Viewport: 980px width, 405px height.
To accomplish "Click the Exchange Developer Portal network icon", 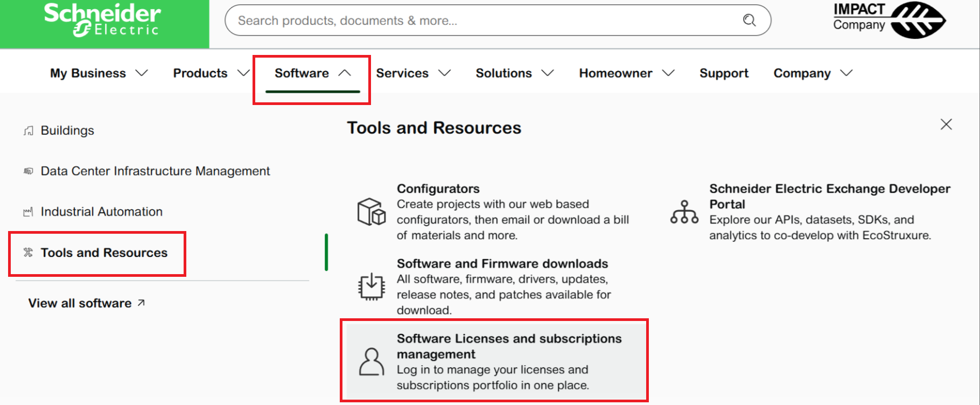I will tap(684, 212).
